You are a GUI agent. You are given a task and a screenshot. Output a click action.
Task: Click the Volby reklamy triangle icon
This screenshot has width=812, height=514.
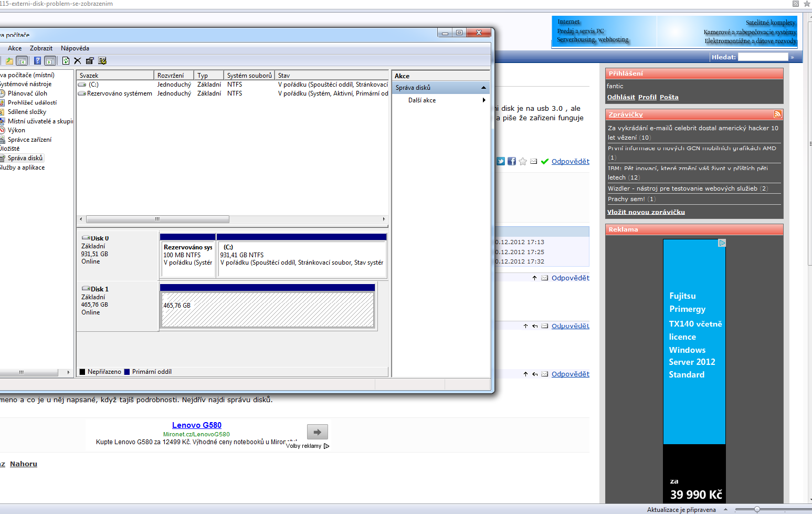326,446
